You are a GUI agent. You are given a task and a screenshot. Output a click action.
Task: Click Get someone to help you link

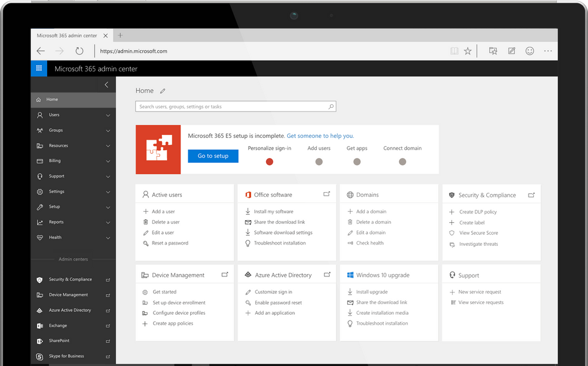click(x=320, y=136)
